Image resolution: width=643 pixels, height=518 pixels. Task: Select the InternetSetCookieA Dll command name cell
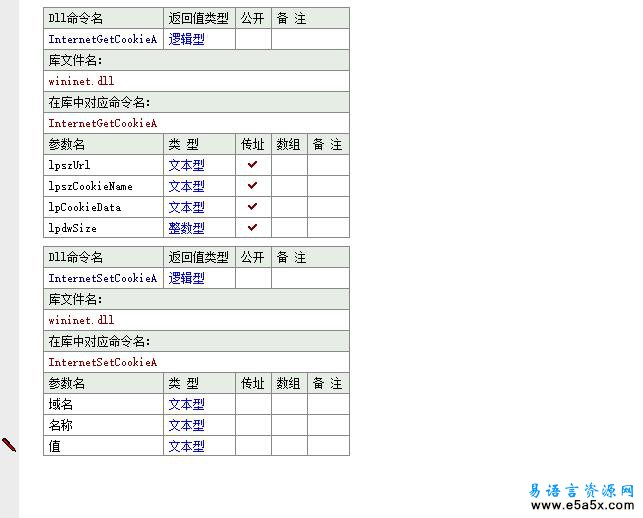coord(103,278)
